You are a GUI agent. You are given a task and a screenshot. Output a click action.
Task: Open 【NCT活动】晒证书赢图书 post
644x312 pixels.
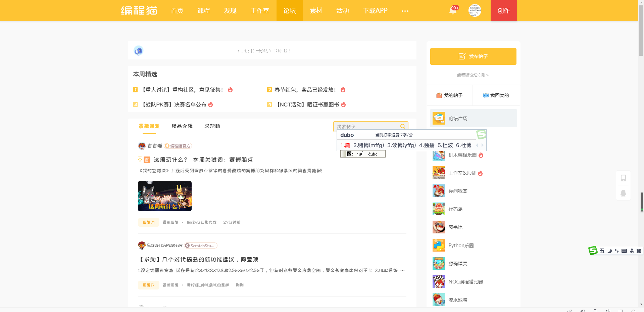click(x=306, y=104)
